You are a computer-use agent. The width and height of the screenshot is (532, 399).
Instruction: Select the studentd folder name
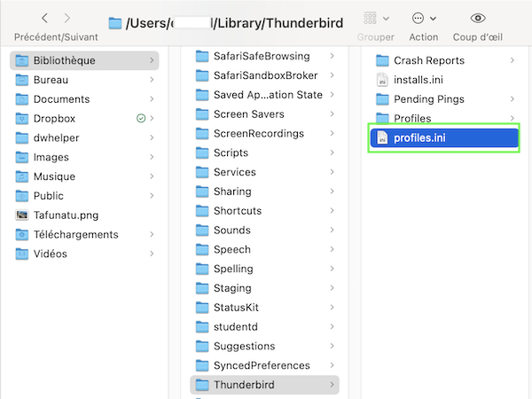coord(236,326)
